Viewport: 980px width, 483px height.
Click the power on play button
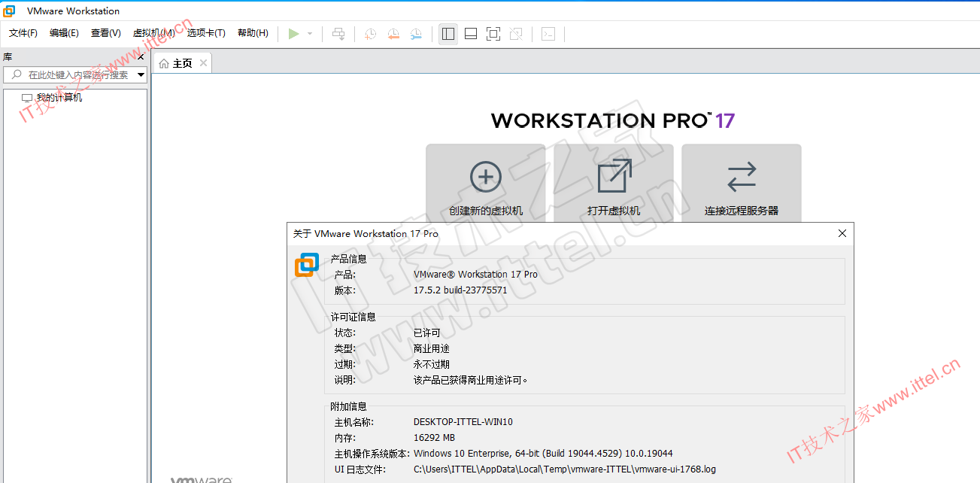293,33
